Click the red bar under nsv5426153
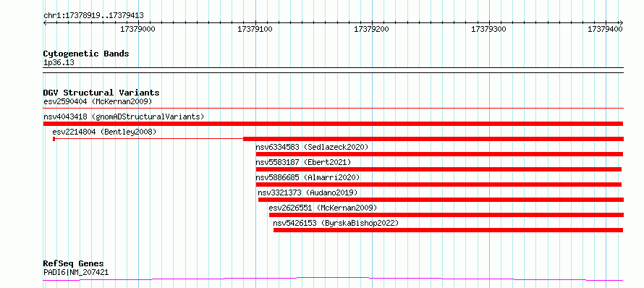 tap(448, 230)
